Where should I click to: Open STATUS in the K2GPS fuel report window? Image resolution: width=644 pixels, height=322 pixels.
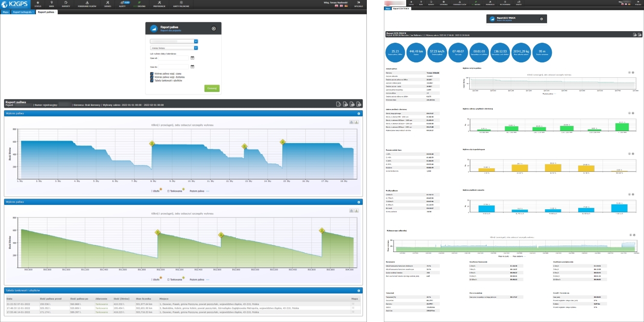(x=38, y=4)
